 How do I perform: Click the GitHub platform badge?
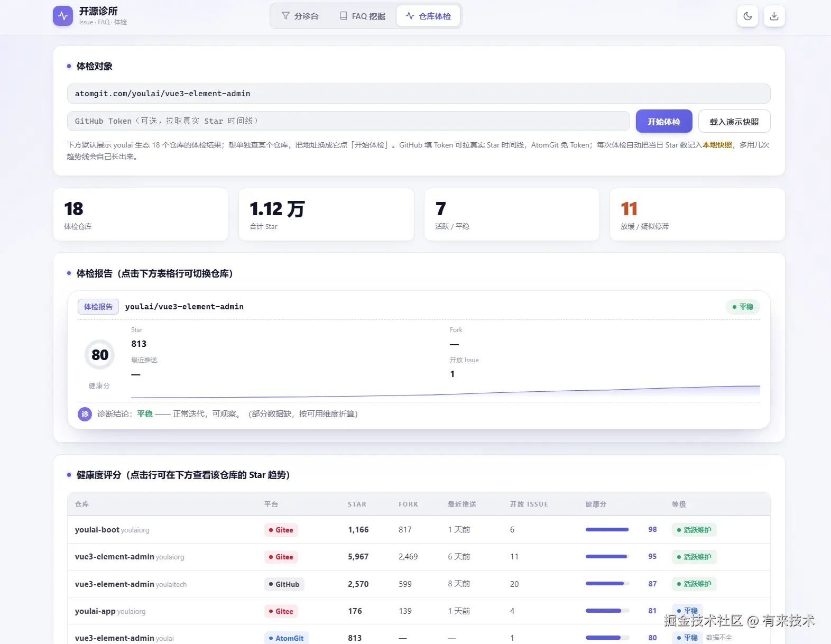(284, 584)
